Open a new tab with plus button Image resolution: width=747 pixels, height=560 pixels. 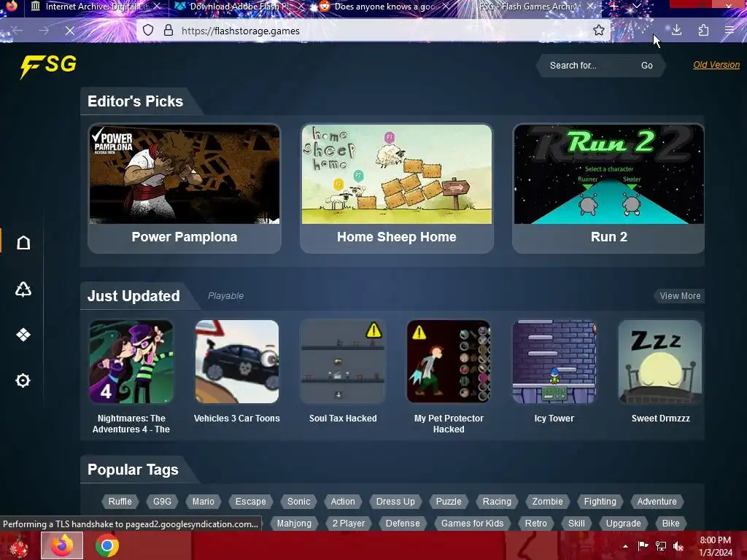pos(614,7)
